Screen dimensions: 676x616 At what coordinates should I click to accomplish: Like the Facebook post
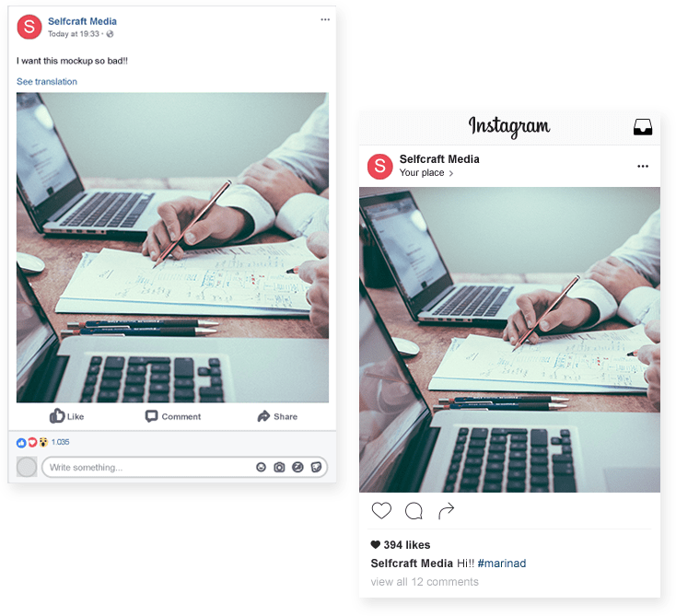(x=66, y=416)
